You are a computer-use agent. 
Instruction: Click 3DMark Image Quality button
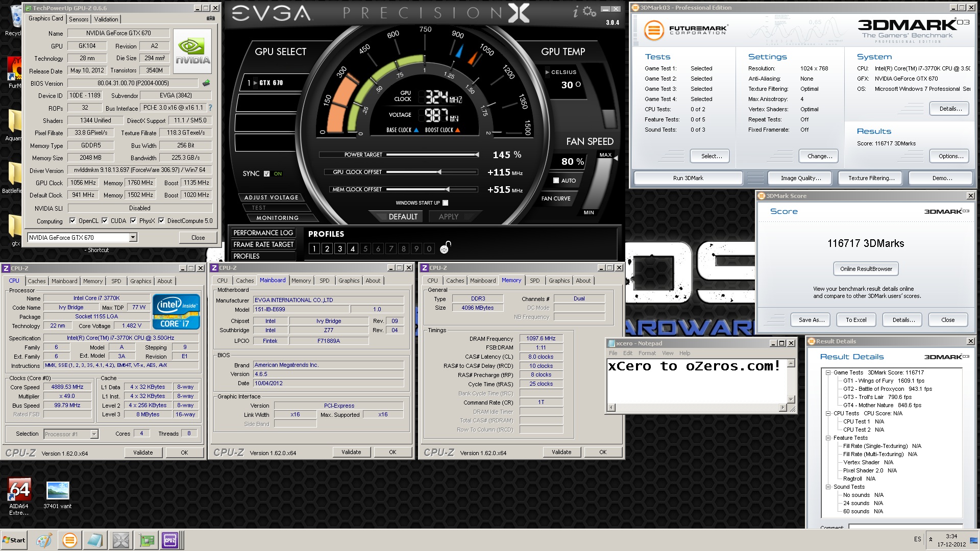(x=800, y=178)
